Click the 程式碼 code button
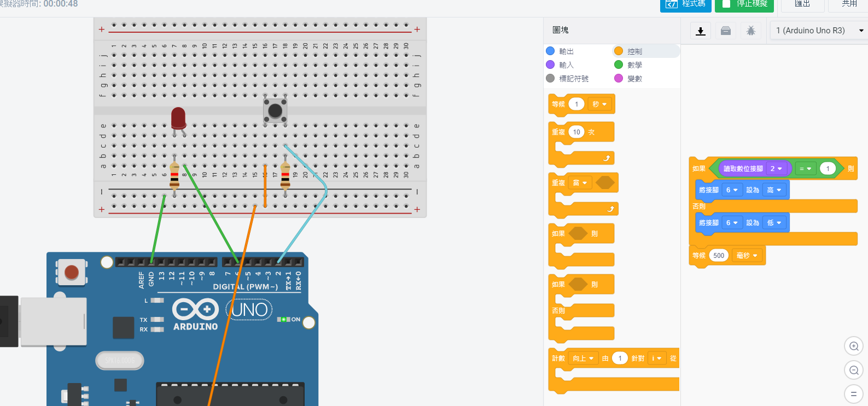The height and width of the screenshot is (406, 868). coord(685,4)
